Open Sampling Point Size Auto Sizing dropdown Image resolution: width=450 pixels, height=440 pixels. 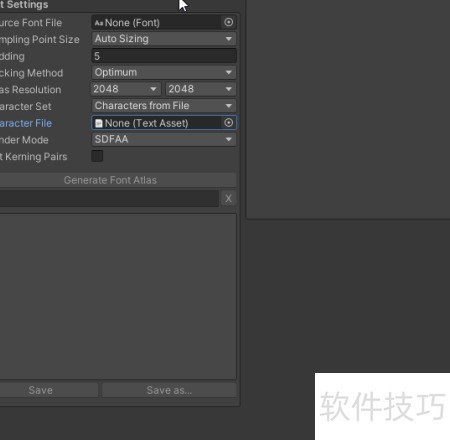pos(164,39)
